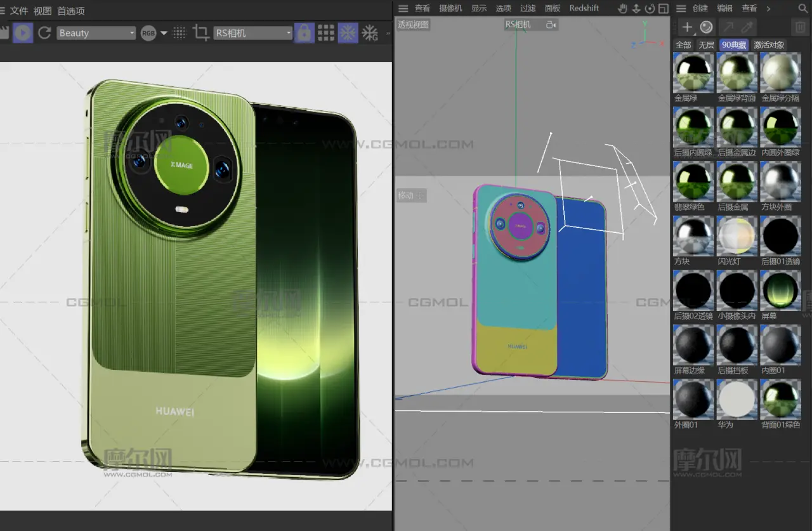Click the RGB channel button
Viewport: 812px width, 531px height.
click(x=148, y=33)
